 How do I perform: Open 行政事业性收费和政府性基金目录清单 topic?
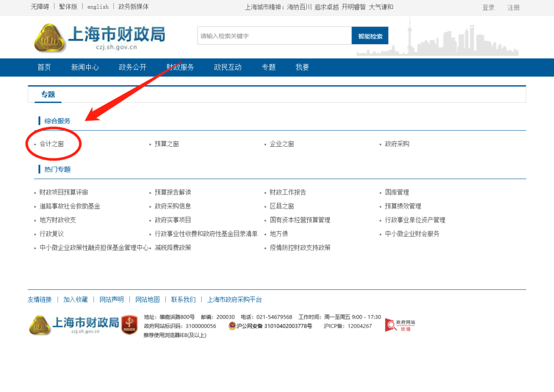pyautogui.click(x=206, y=233)
